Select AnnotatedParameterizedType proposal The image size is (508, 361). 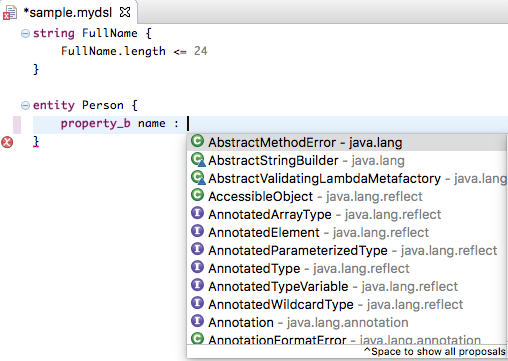coord(347,250)
